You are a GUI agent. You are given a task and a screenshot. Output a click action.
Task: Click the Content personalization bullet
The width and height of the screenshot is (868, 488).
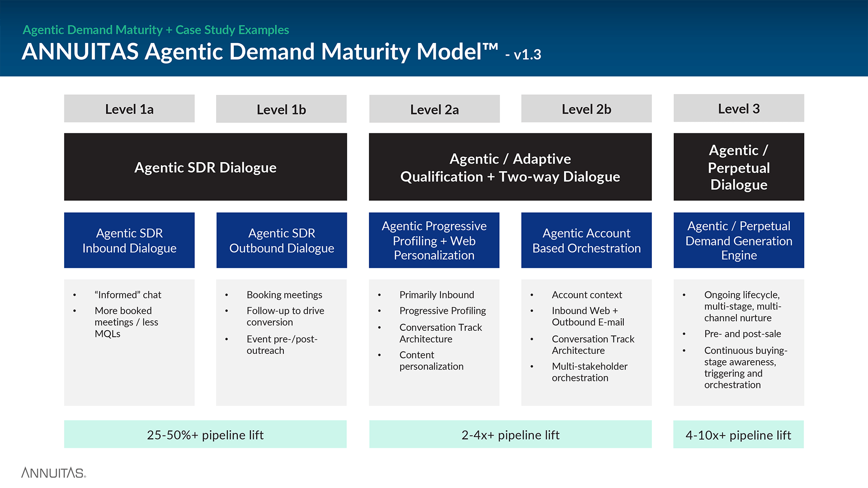(431, 361)
